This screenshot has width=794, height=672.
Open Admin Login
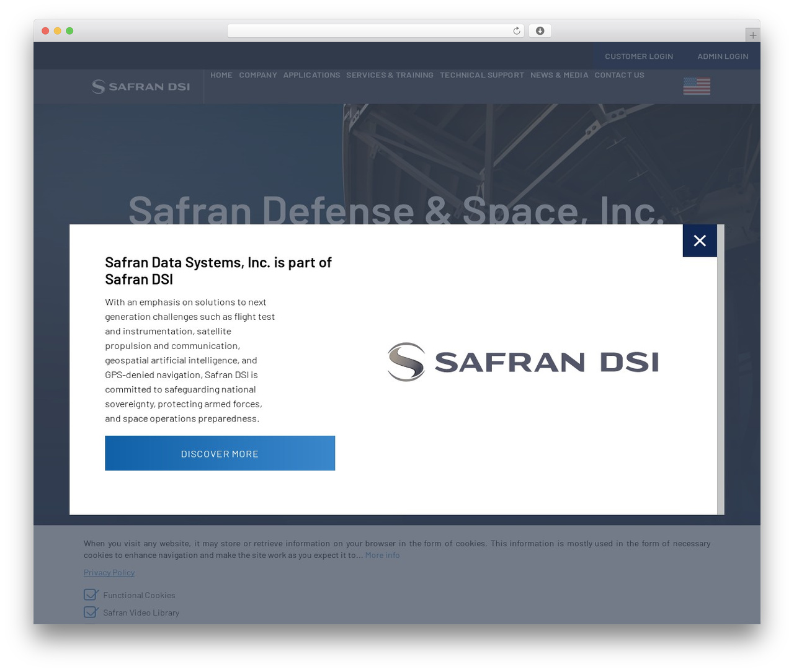click(x=723, y=56)
